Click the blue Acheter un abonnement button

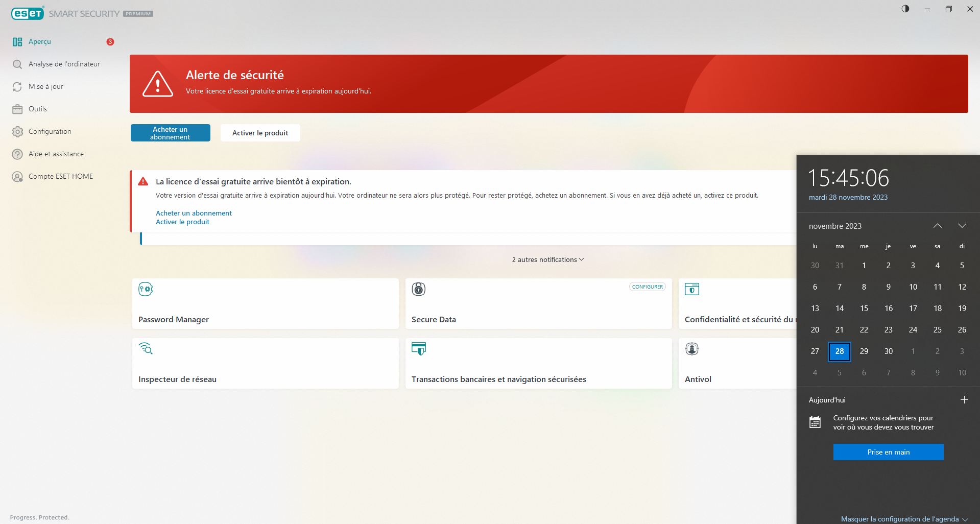click(171, 133)
